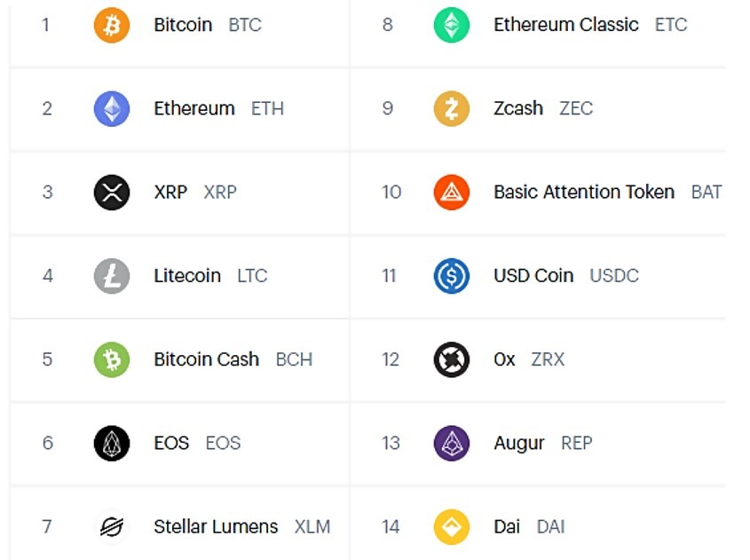Image resolution: width=750 pixels, height=560 pixels.
Task: Open the blue USD Coin icon
Action: [x=452, y=276]
